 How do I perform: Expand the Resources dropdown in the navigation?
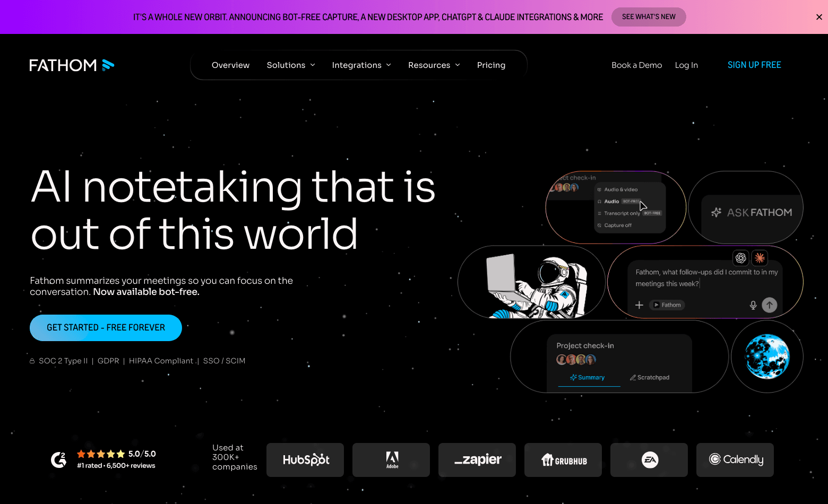point(434,65)
